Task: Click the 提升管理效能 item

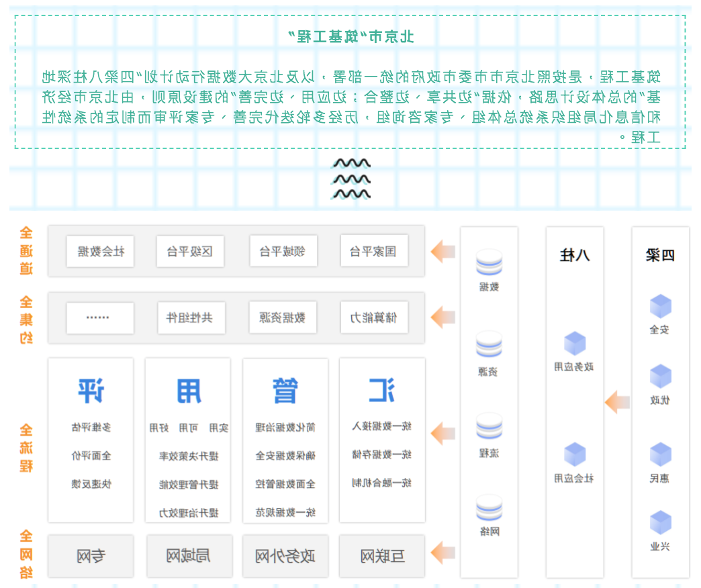Action: click(189, 485)
